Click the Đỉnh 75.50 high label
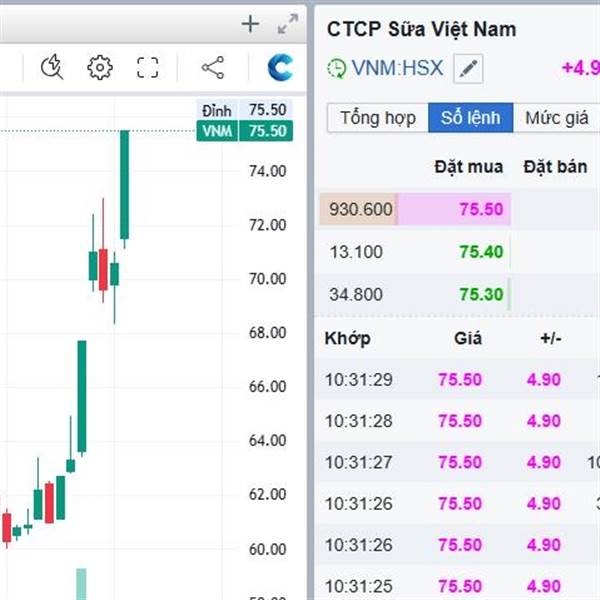The height and width of the screenshot is (600, 600). [244, 110]
